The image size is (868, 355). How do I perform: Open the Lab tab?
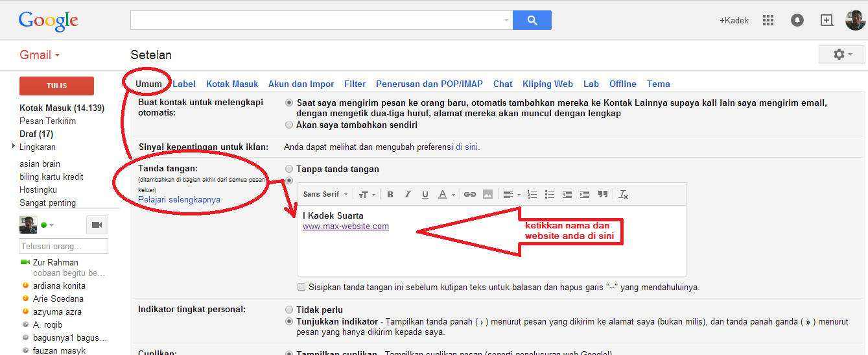coord(591,84)
